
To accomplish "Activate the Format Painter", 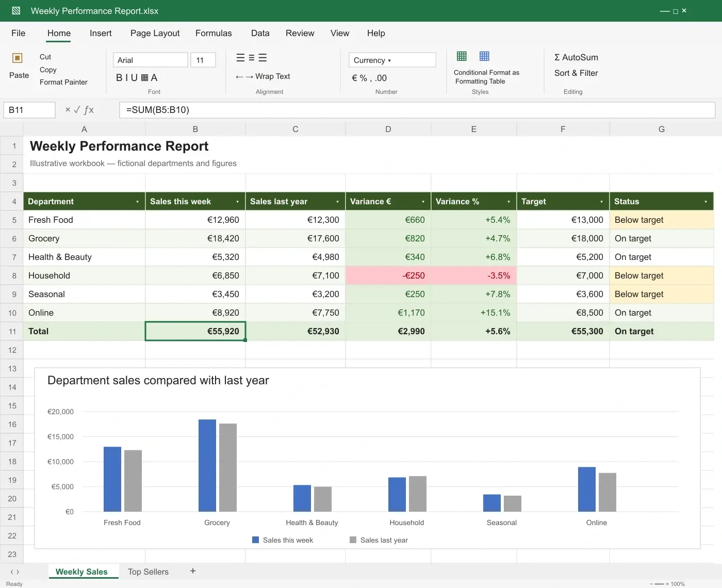I will (63, 82).
